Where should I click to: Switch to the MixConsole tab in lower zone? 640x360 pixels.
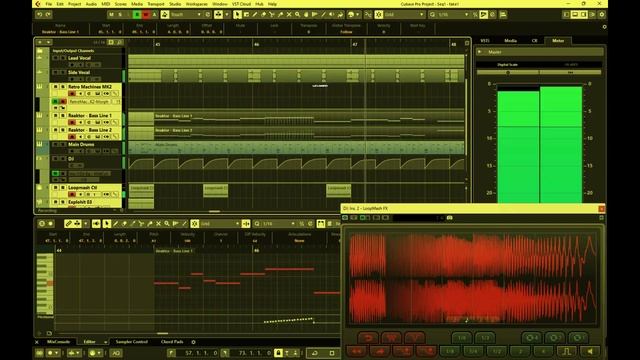[58, 342]
